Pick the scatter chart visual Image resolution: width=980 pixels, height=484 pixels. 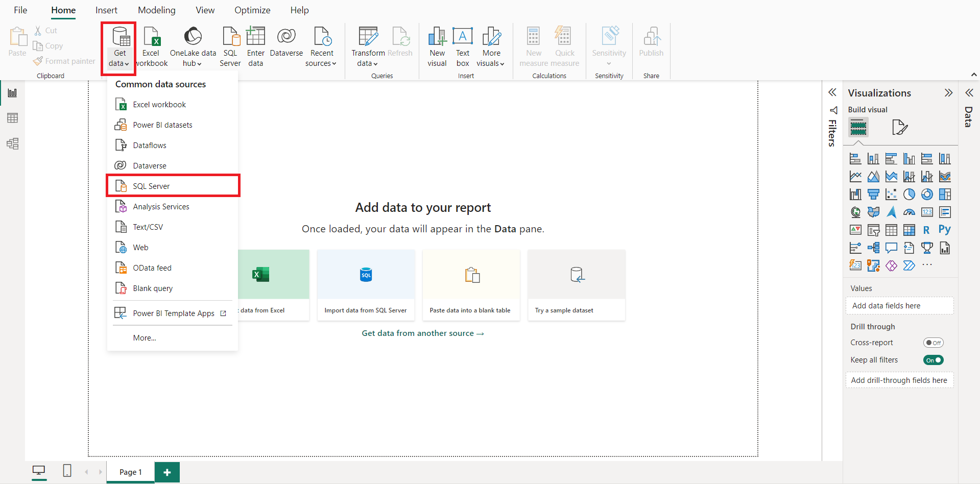(891, 195)
